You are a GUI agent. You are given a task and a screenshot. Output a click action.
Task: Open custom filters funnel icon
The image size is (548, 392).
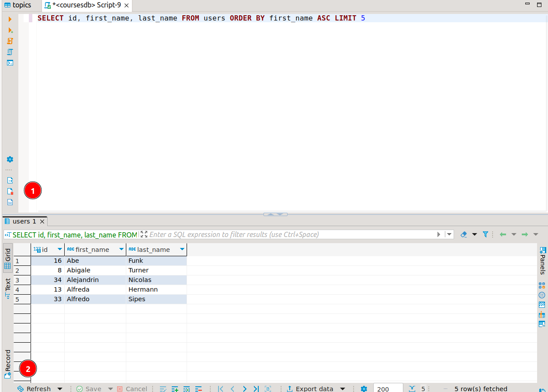(x=485, y=234)
